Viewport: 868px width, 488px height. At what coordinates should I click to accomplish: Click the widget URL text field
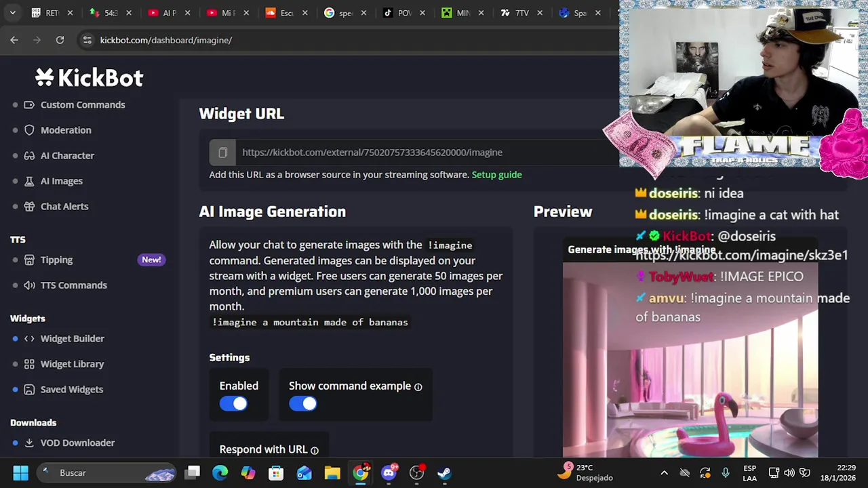tap(427, 152)
